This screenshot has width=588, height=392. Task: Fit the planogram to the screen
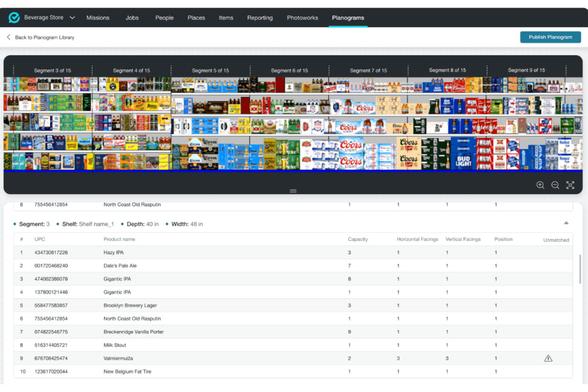[x=570, y=185]
